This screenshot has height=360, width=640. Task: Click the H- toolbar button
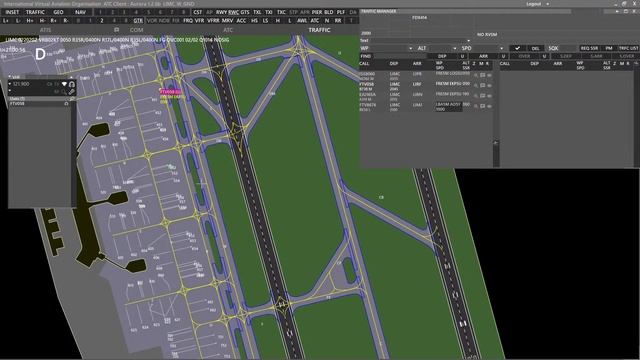coord(42,20)
